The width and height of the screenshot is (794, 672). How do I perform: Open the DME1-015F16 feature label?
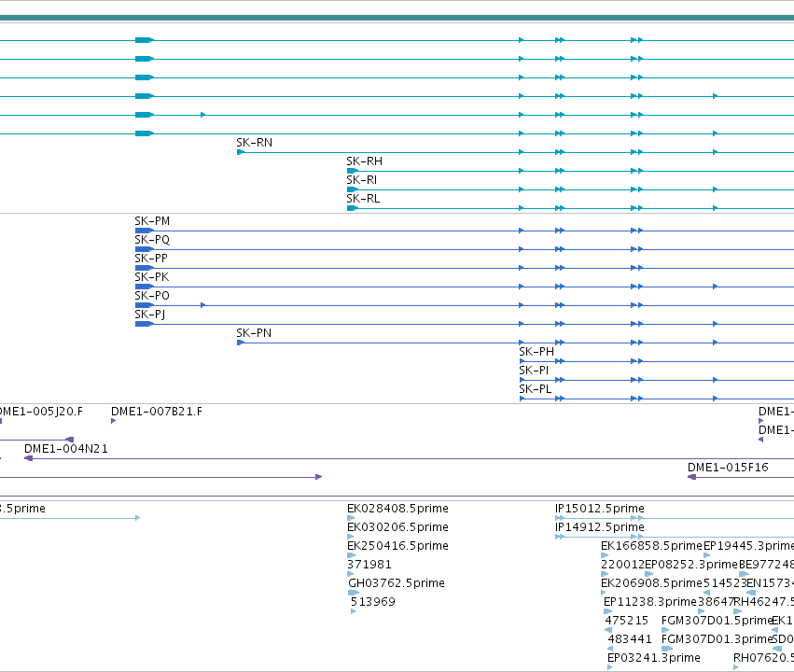(728, 468)
